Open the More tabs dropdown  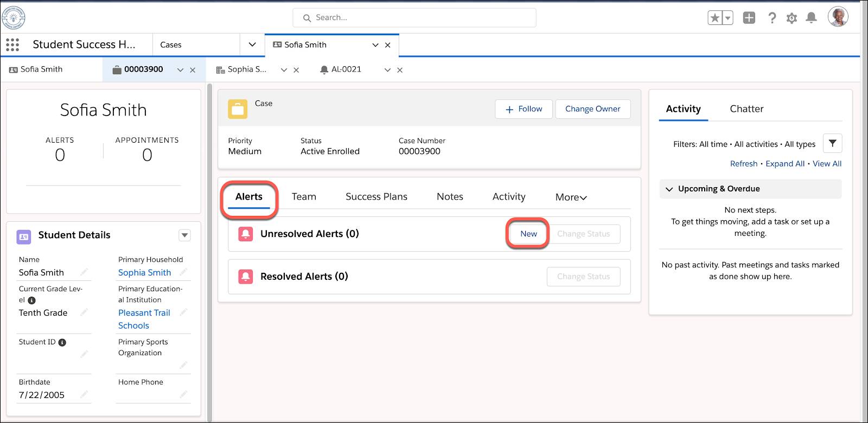(x=571, y=197)
